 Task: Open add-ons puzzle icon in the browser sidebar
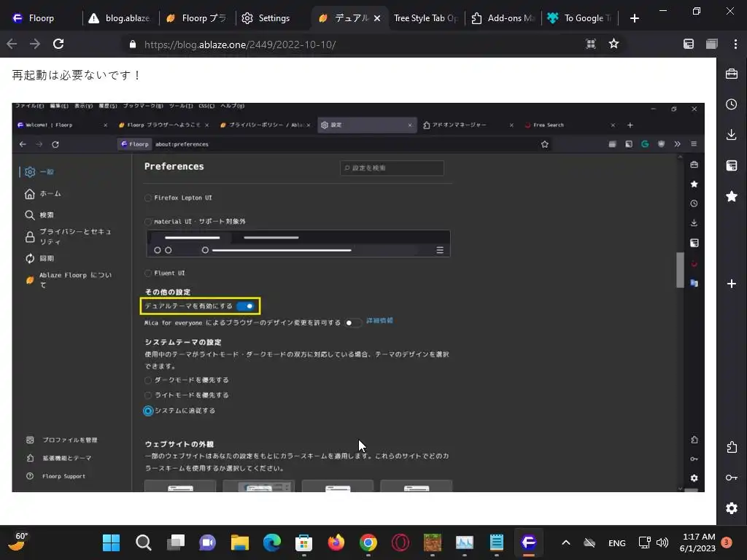pos(731,447)
